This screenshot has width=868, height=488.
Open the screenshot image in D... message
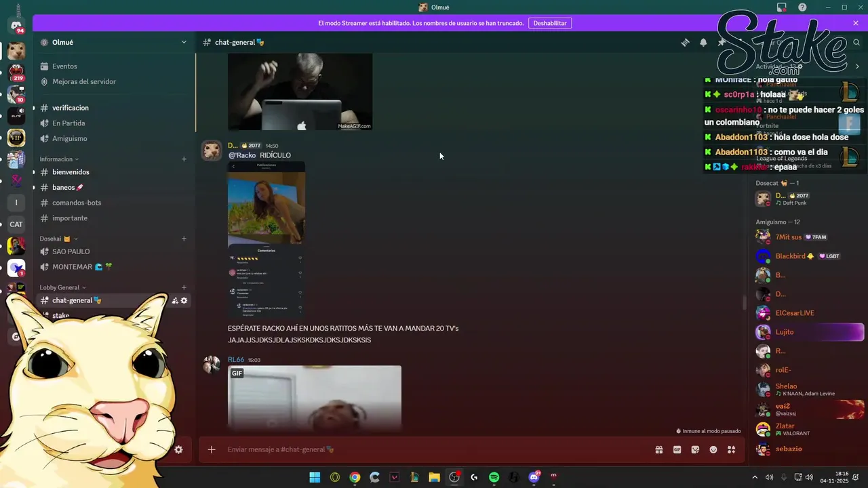pyautogui.click(x=267, y=239)
